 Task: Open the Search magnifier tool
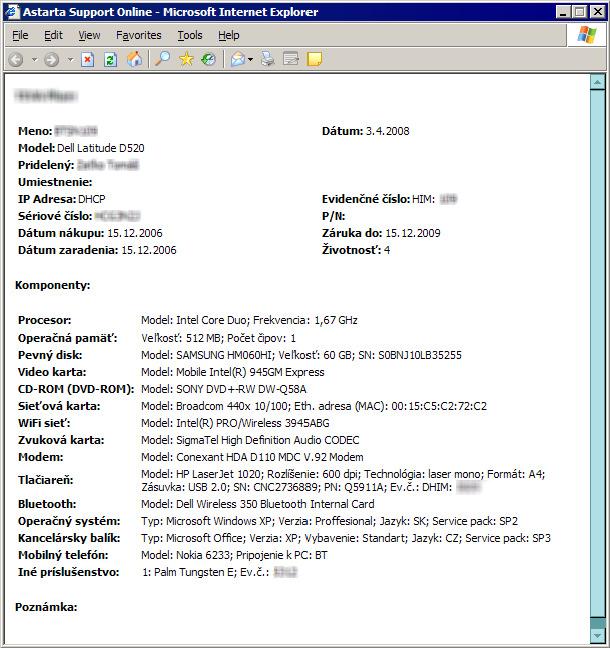click(x=162, y=59)
